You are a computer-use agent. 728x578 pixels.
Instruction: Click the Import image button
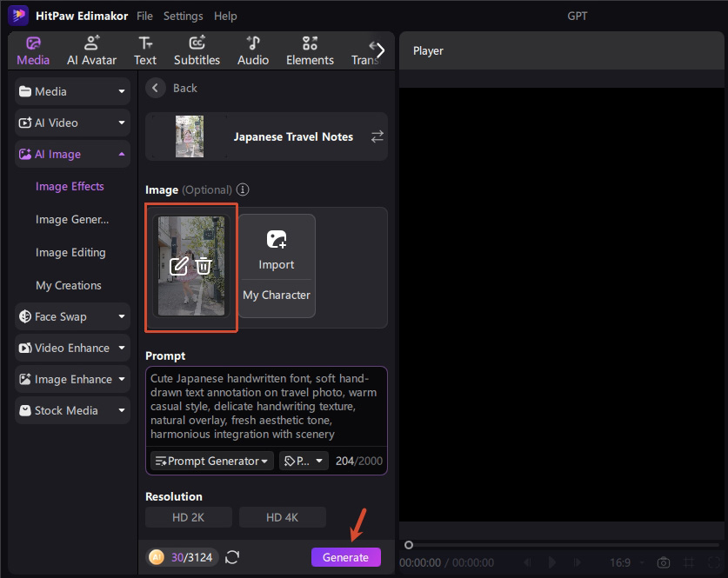(277, 249)
